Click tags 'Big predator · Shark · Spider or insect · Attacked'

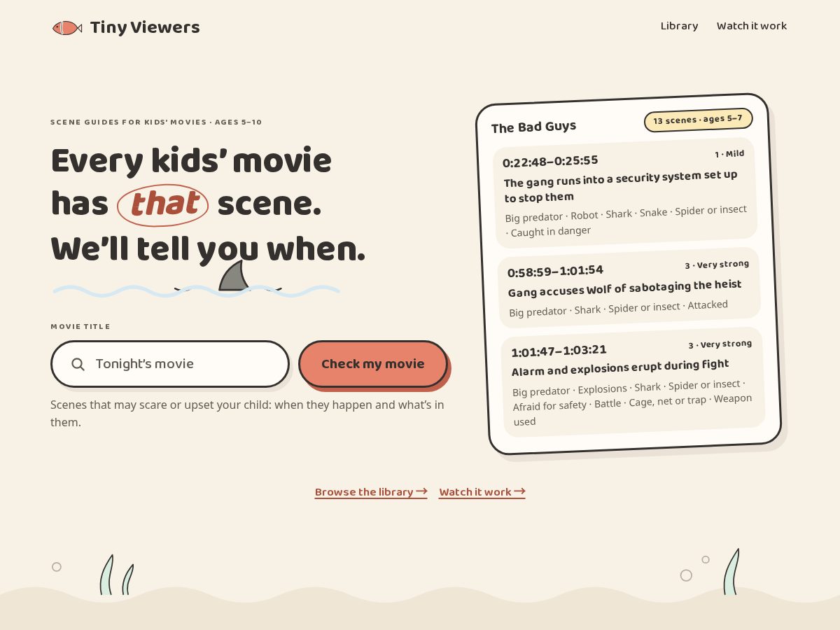coord(618,308)
